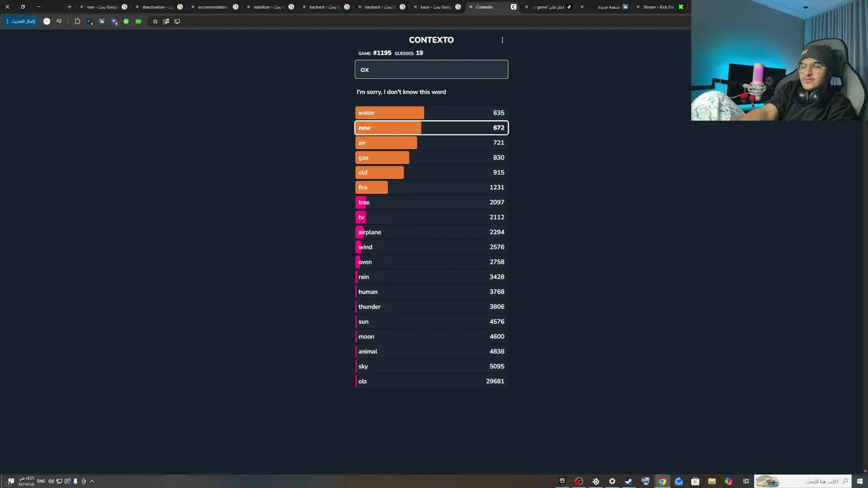Click the 'wind' guess row
This screenshot has height=488, width=868.
coord(431,247)
